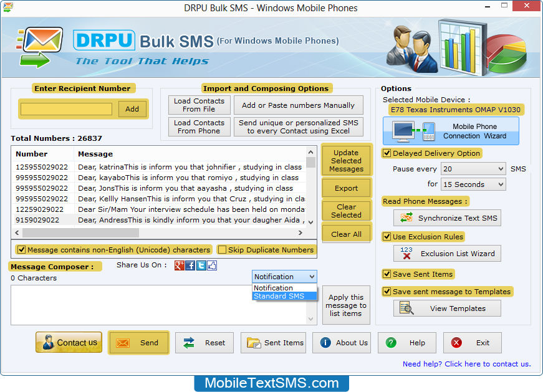Image resolution: width=543 pixels, height=392 pixels.
Task: Open the Mobile Phone Connection Wizard
Action: click(451, 131)
